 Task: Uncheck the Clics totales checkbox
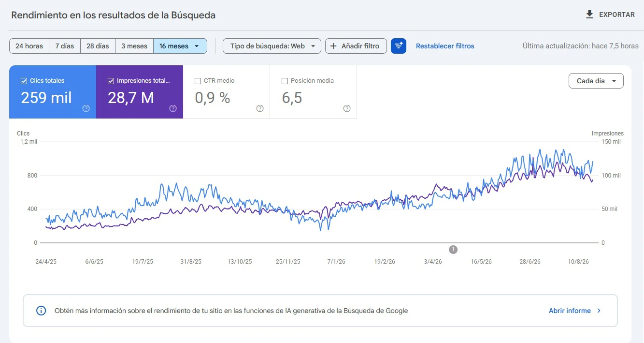(x=24, y=81)
